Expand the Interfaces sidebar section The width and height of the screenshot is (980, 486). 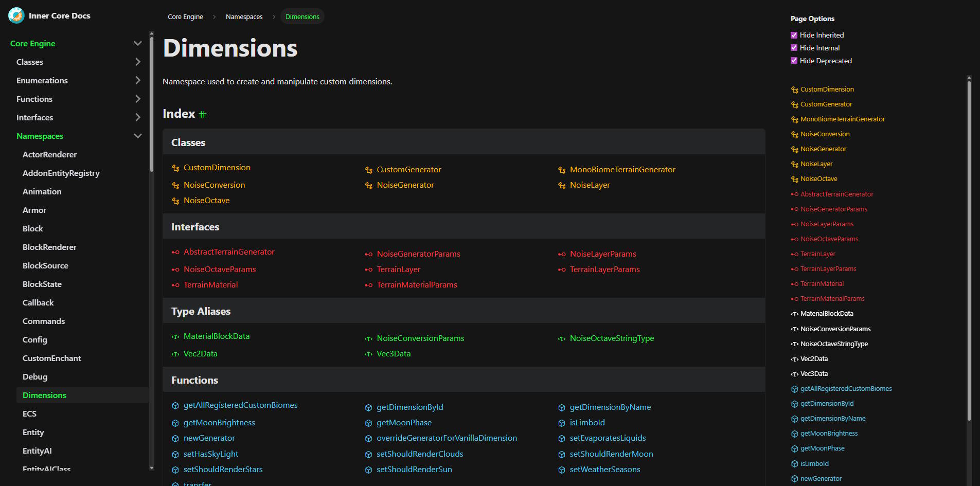click(x=137, y=117)
